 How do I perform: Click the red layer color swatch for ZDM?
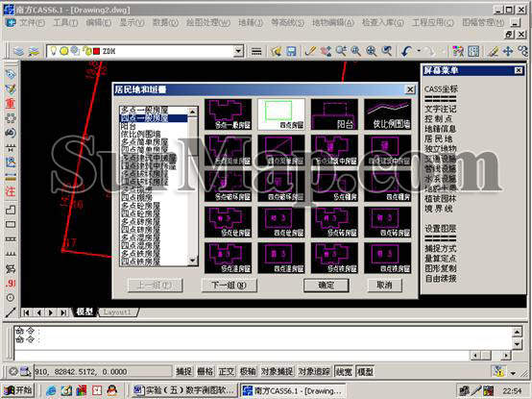(96, 51)
